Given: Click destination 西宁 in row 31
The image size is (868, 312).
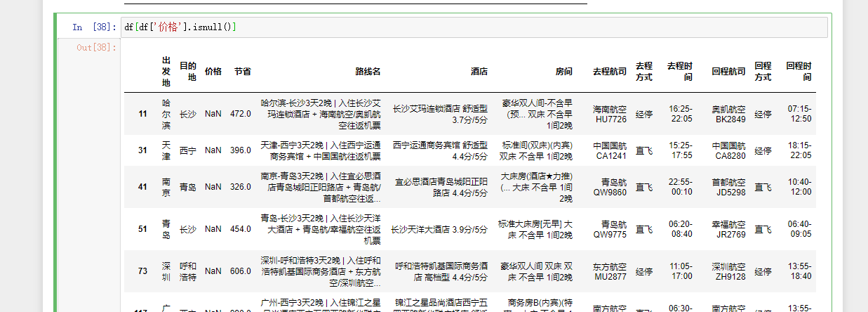Looking at the screenshot, I should tap(188, 150).
